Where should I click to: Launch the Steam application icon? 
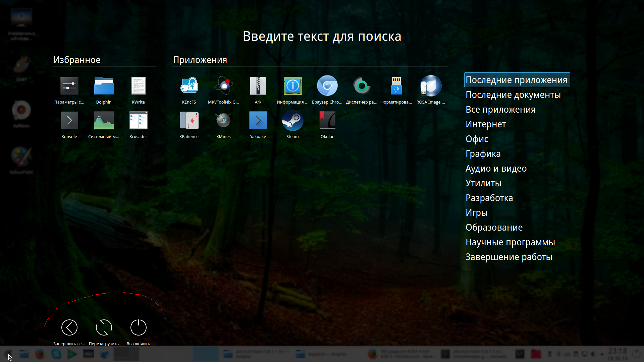(292, 121)
